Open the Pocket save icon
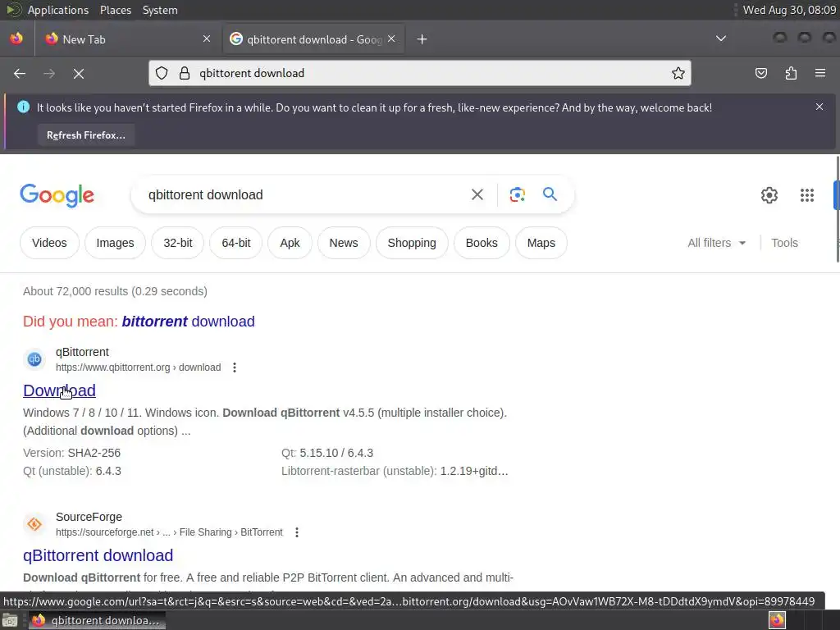Image resolution: width=840 pixels, height=630 pixels. coord(761,73)
